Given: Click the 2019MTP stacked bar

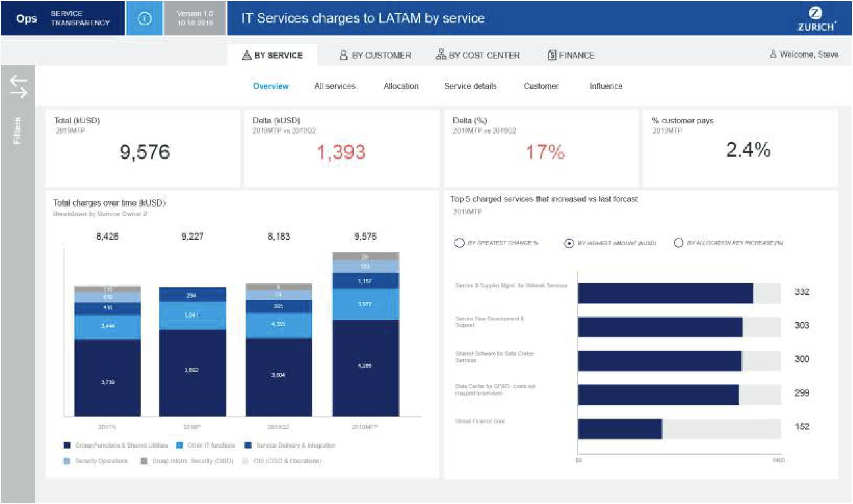Looking at the screenshot, I should (x=365, y=334).
